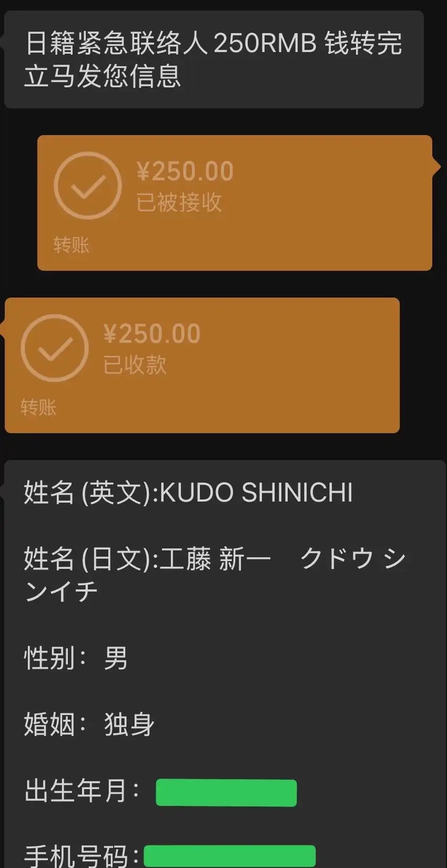This screenshot has height=868, width=447.
Task: Open the 已收款 ¥250.00 transfer bubble
Action: (x=202, y=365)
